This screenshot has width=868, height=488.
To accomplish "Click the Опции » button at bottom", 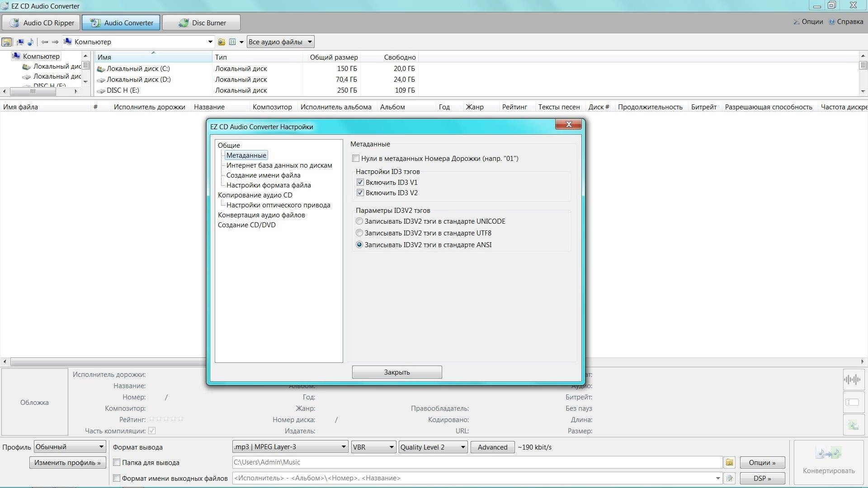I will [762, 463].
